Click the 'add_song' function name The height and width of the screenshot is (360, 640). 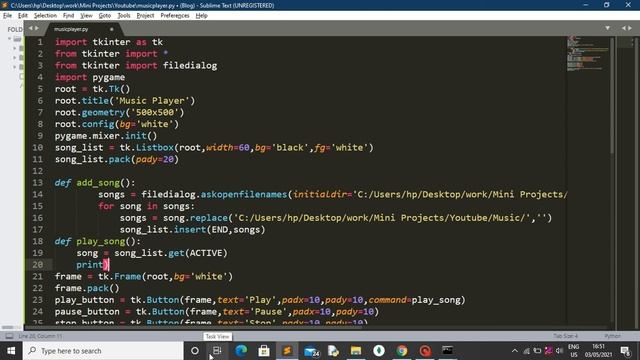coord(98,183)
